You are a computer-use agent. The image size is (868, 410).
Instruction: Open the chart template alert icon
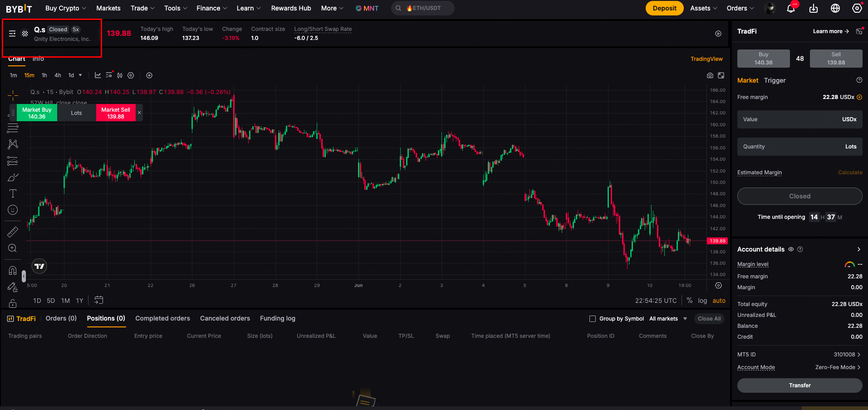109,75
